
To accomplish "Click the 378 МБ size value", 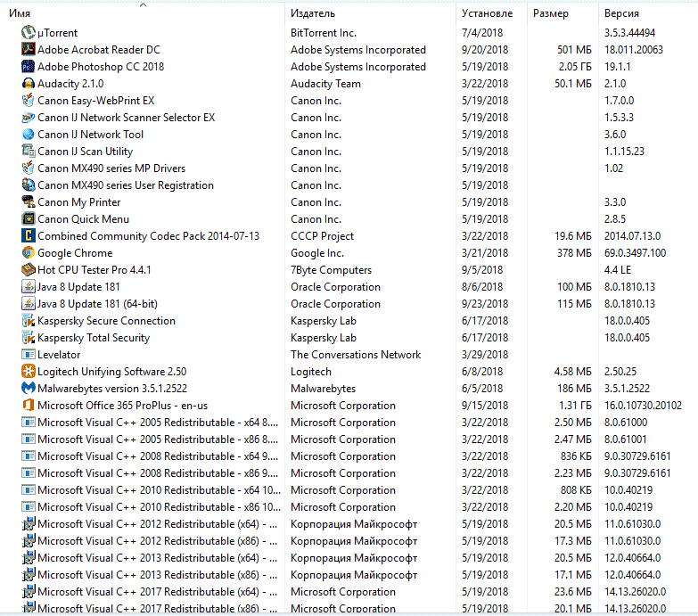I will click(x=574, y=253).
